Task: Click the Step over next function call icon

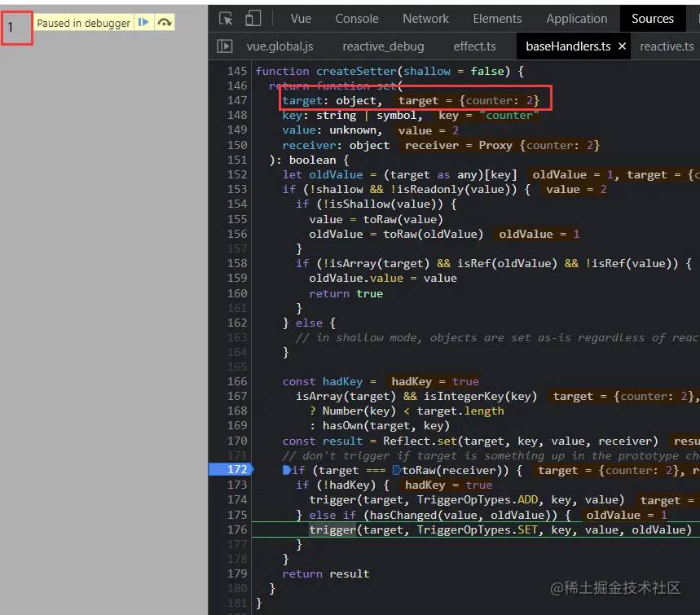Action: [164, 23]
